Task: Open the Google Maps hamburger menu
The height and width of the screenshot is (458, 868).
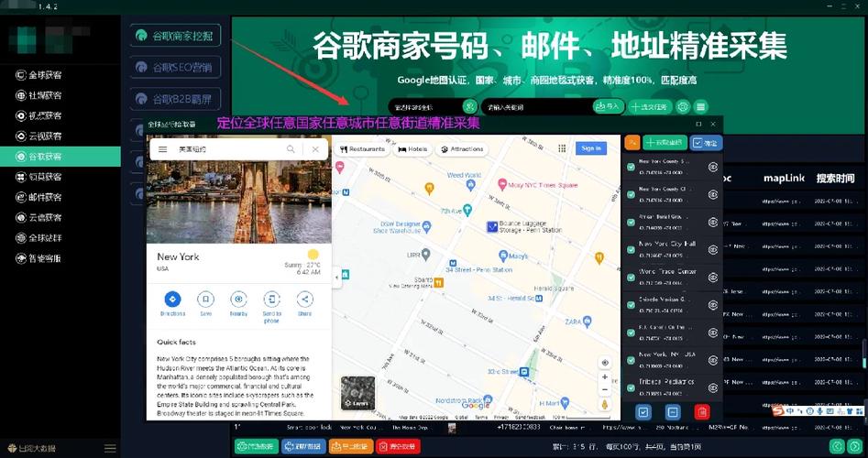Action: pos(162,149)
